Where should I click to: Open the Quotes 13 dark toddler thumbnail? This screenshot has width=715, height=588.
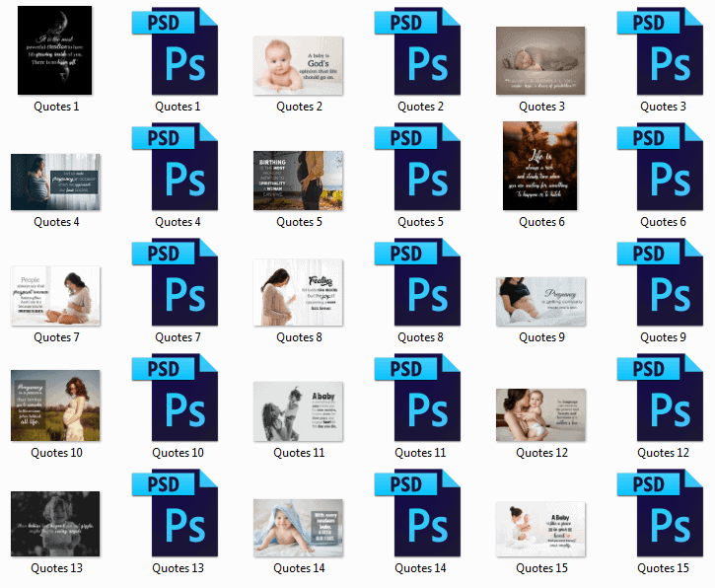[x=55, y=524]
